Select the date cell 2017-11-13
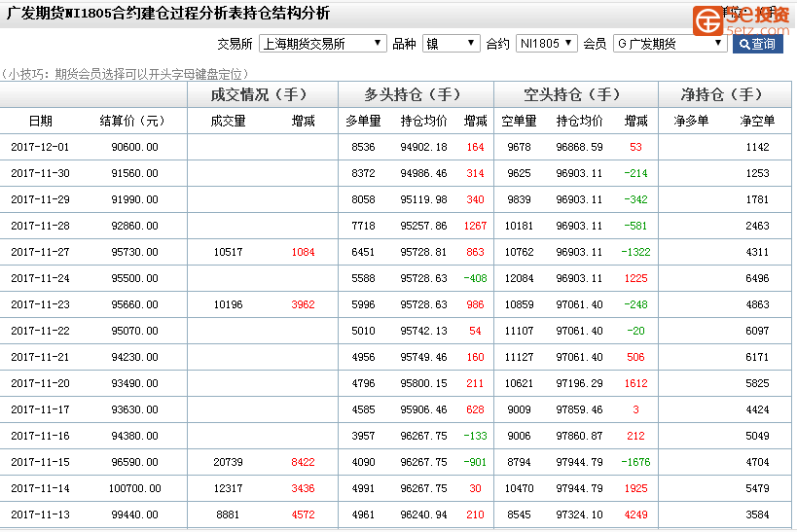Image resolution: width=797 pixels, height=532 pixels. point(40,514)
